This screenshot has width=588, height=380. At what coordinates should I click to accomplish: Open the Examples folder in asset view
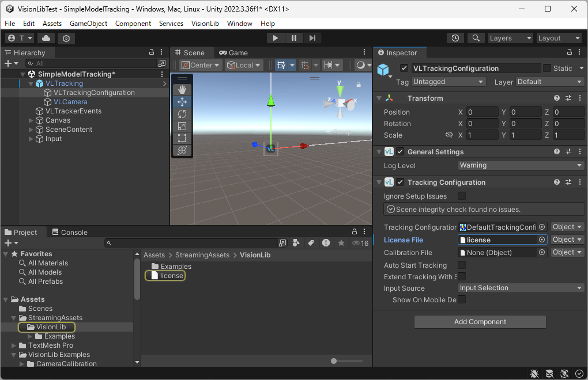point(171,266)
